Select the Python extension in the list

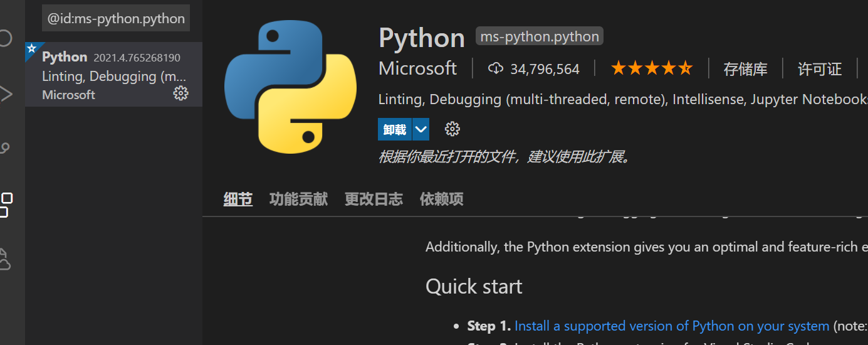113,75
